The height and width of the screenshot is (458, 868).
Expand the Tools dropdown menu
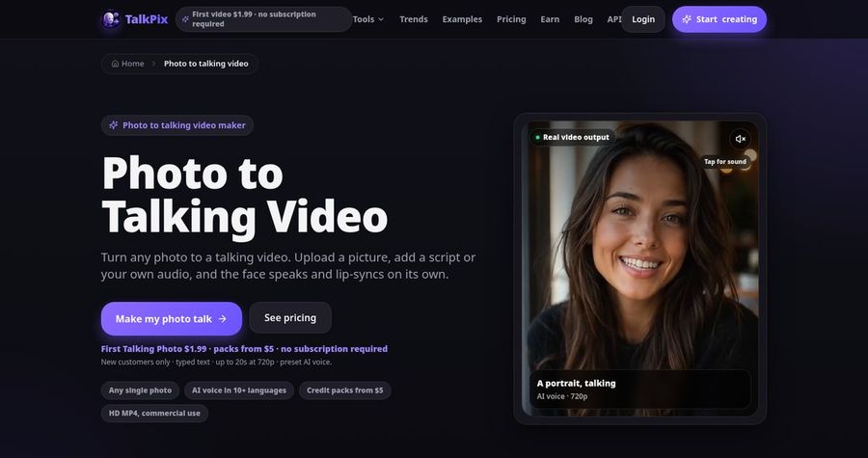[368, 19]
